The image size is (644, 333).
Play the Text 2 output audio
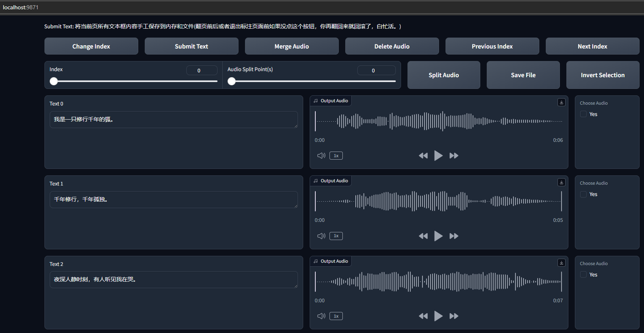tap(438, 316)
